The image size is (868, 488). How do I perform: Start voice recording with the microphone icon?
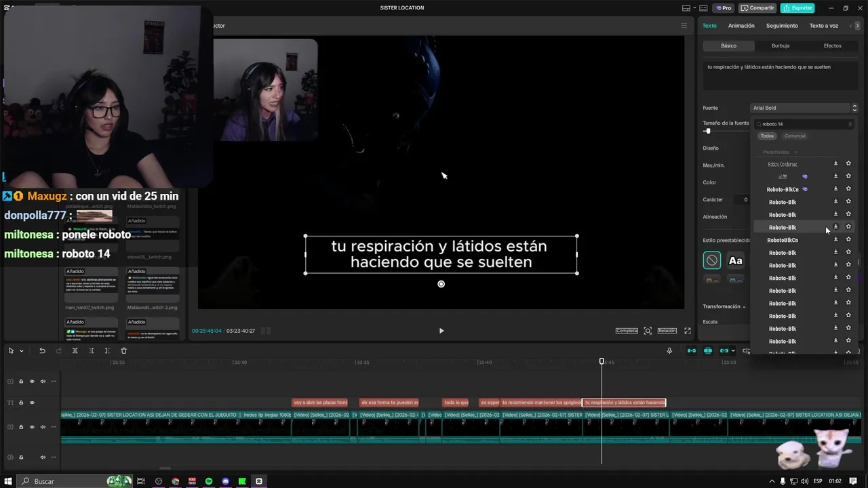click(669, 350)
